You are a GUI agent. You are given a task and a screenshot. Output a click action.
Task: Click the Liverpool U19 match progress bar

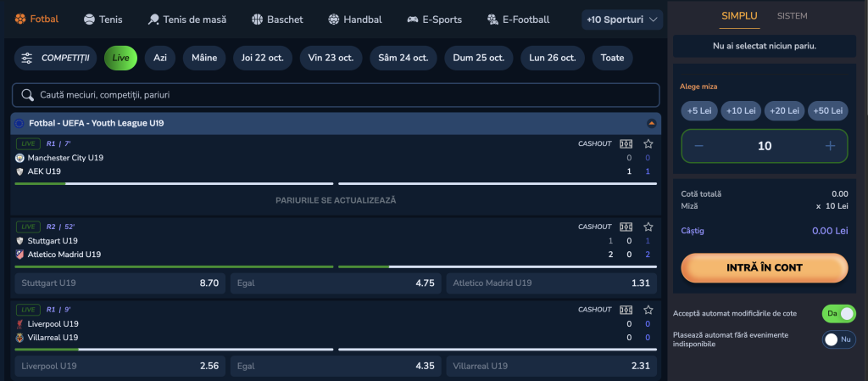336,350
